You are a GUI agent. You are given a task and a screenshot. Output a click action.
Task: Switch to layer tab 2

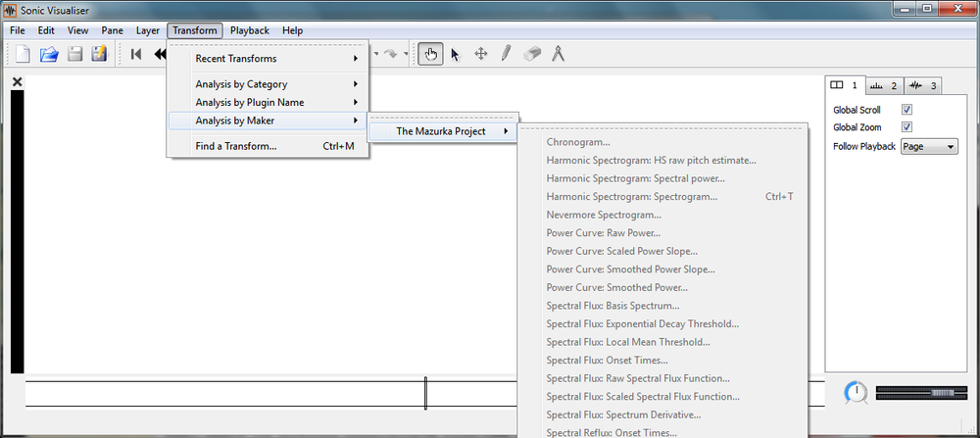pyautogui.click(x=883, y=85)
